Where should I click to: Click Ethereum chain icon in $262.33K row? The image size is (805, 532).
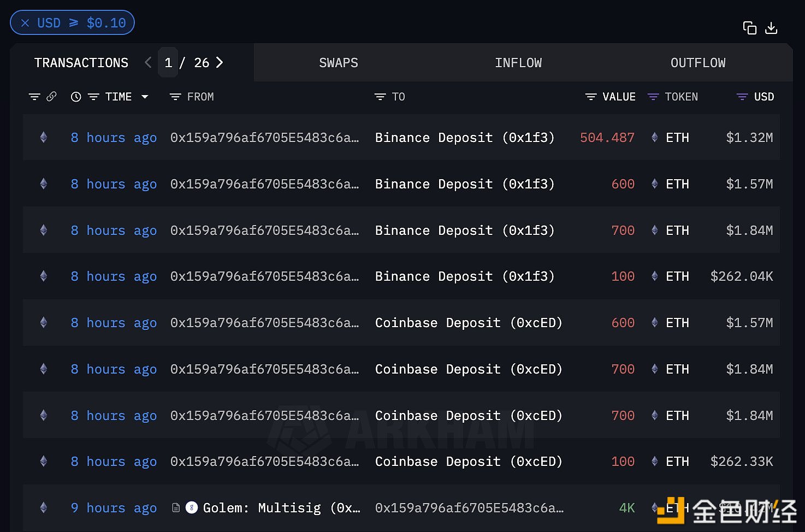[x=44, y=462]
